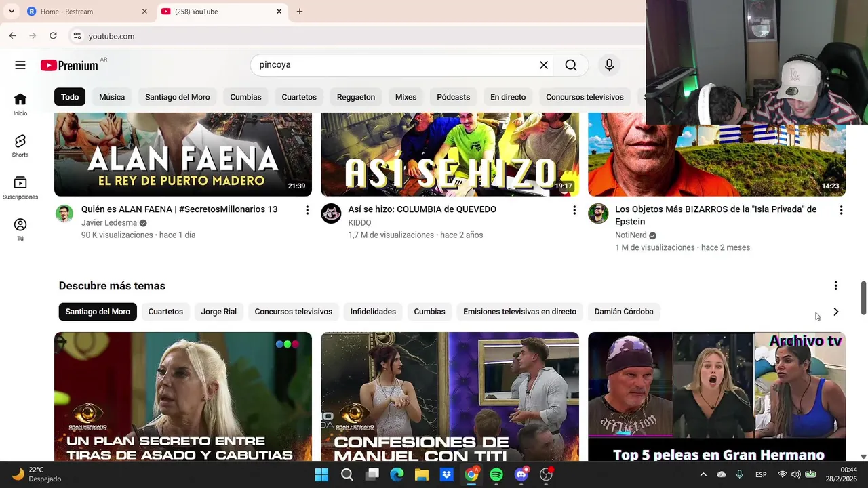Open Quién es ALAN FAENA video title

click(x=179, y=209)
